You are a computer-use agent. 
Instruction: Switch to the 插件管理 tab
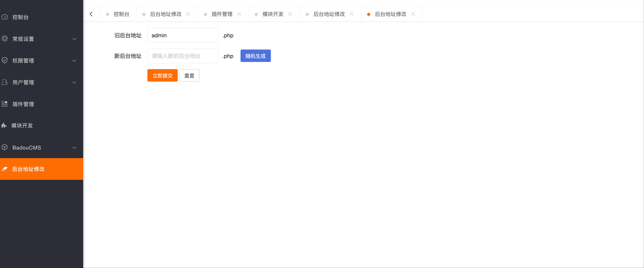point(222,14)
